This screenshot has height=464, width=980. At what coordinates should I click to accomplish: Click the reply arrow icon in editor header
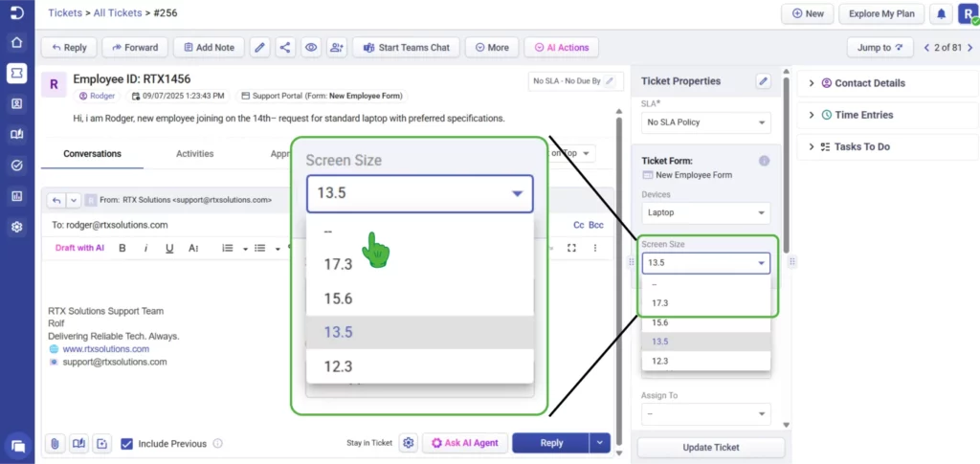pos(56,201)
